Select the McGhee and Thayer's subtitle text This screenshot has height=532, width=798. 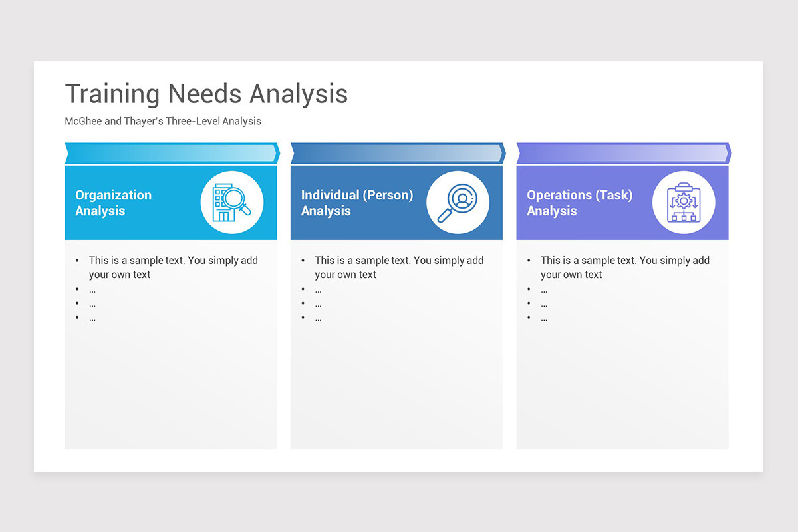[163, 122]
